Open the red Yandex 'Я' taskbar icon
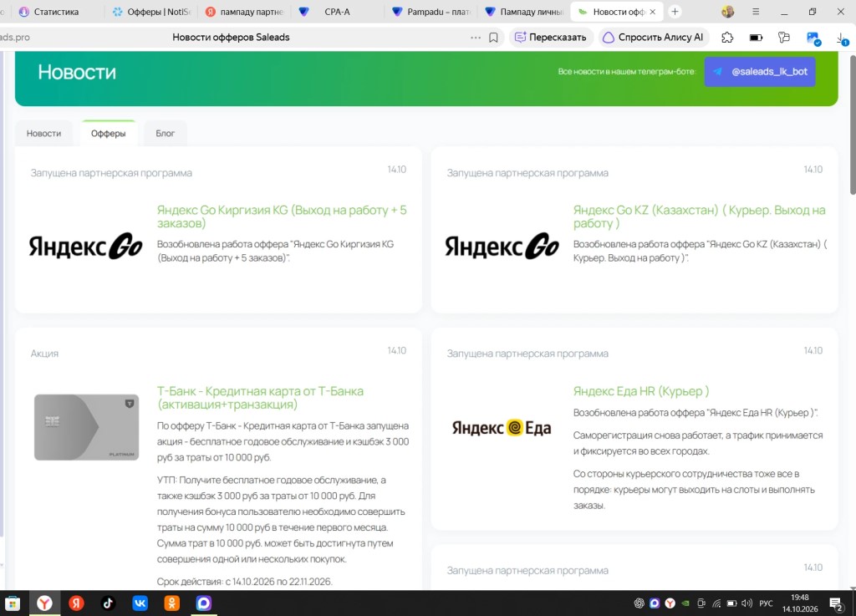Screen dimensions: 856x616 (x=76, y=603)
